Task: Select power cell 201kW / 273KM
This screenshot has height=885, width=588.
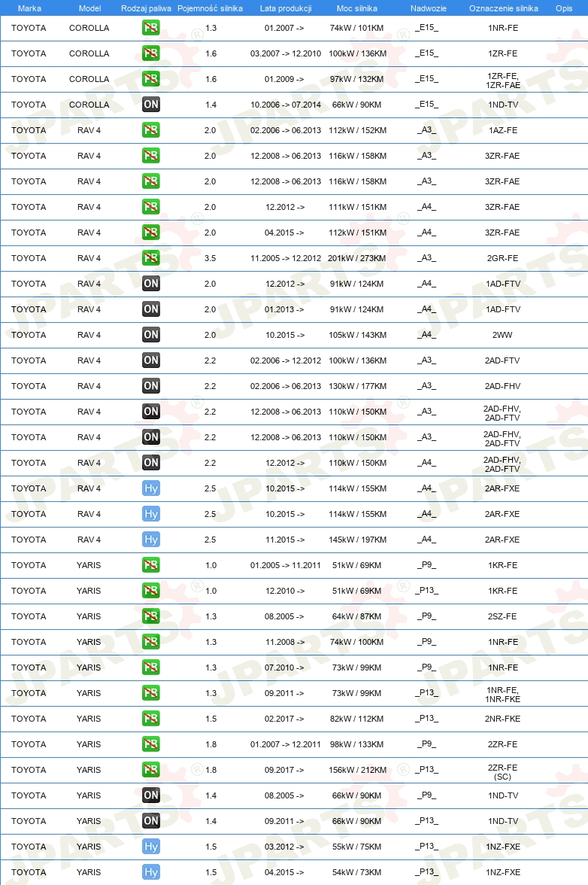Action: (357, 258)
